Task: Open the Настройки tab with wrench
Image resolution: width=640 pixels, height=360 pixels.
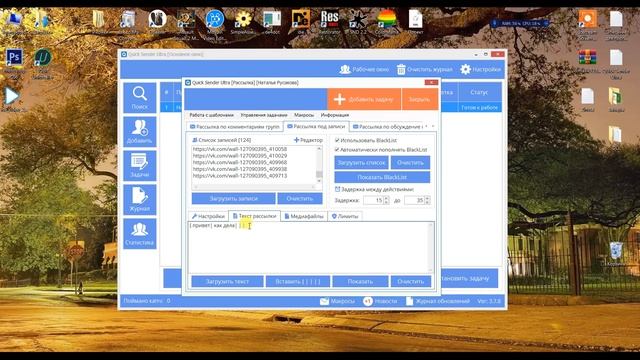Action: point(208,216)
